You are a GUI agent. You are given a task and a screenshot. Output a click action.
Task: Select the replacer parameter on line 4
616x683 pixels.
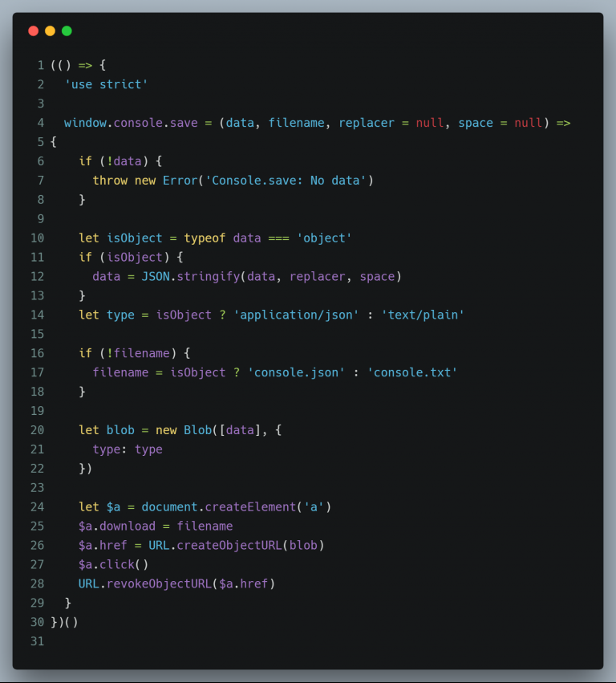click(x=366, y=123)
